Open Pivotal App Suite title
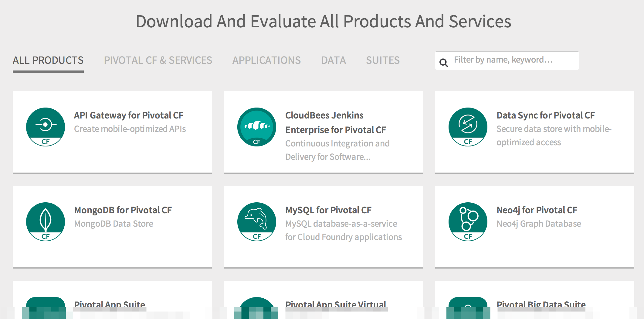The image size is (644, 319). [x=110, y=304]
